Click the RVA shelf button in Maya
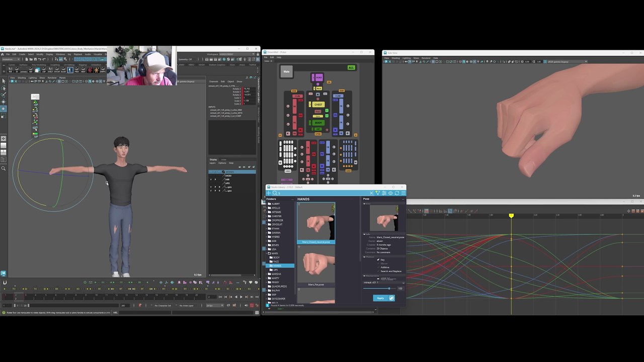This screenshot has height=362, width=644. pos(11,70)
